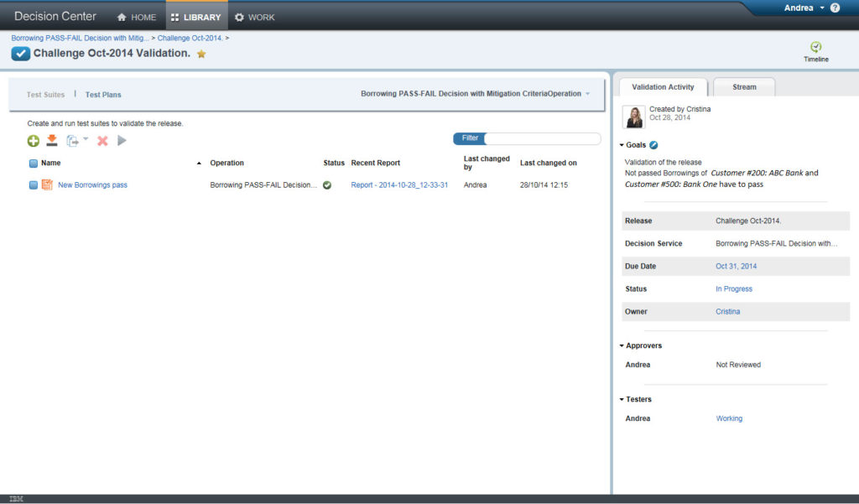Check the New Borrowings pass row checkbox

pyautogui.click(x=34, y=185)
